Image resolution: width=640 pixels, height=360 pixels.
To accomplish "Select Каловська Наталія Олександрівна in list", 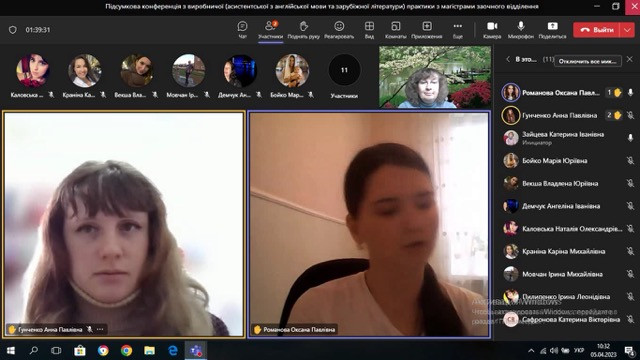I will point(568,229).
